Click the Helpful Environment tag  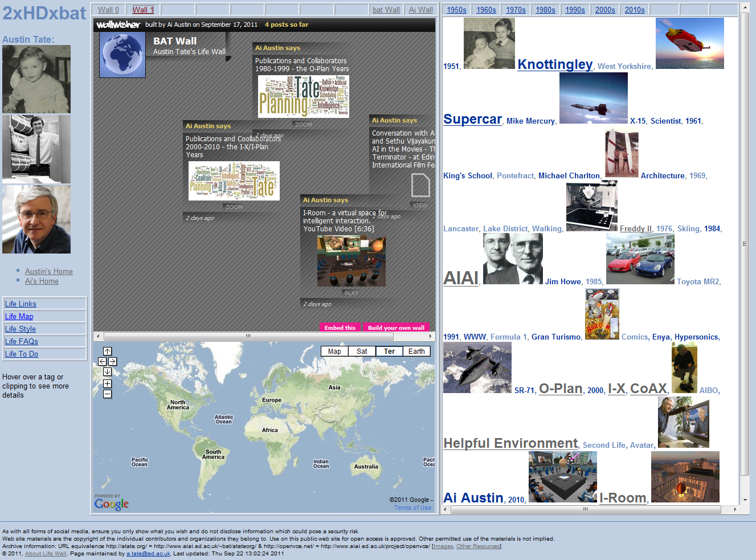510,443
